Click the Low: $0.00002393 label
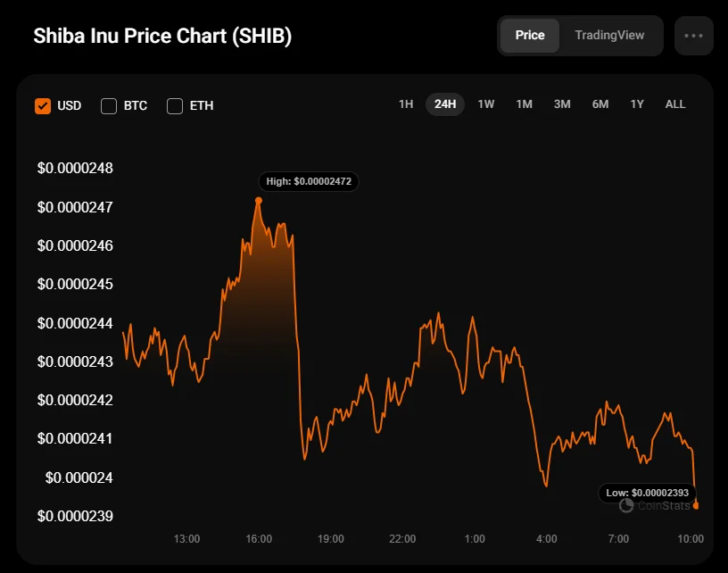 click(648, 492)
